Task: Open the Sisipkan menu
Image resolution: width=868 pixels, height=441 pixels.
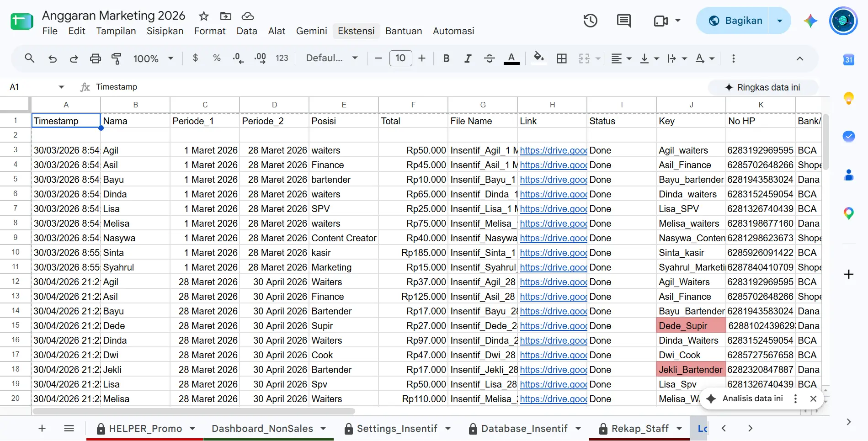Action: tap(165, 31)
